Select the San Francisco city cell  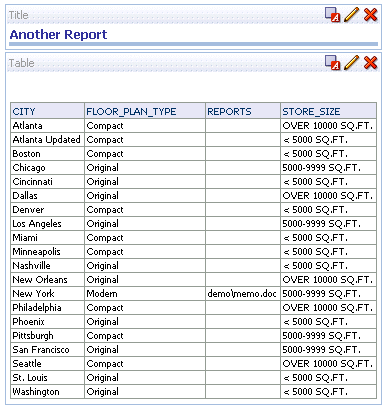point(47,350)
